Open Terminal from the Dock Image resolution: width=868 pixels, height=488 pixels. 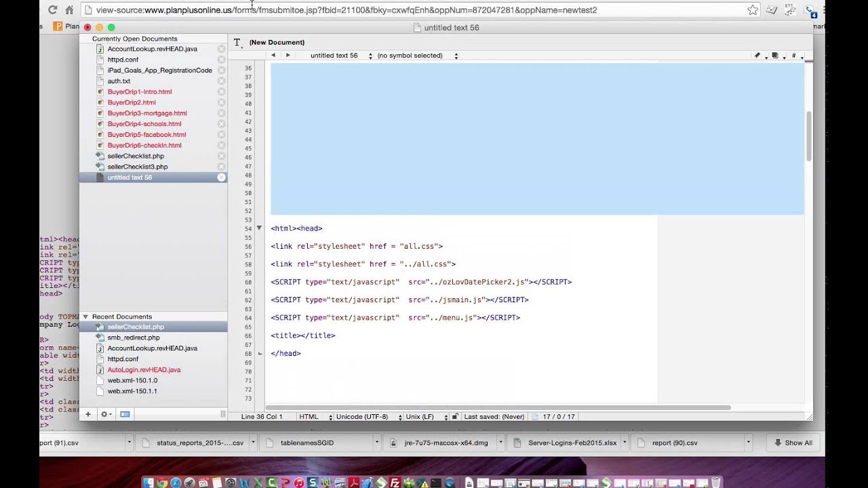436,483
